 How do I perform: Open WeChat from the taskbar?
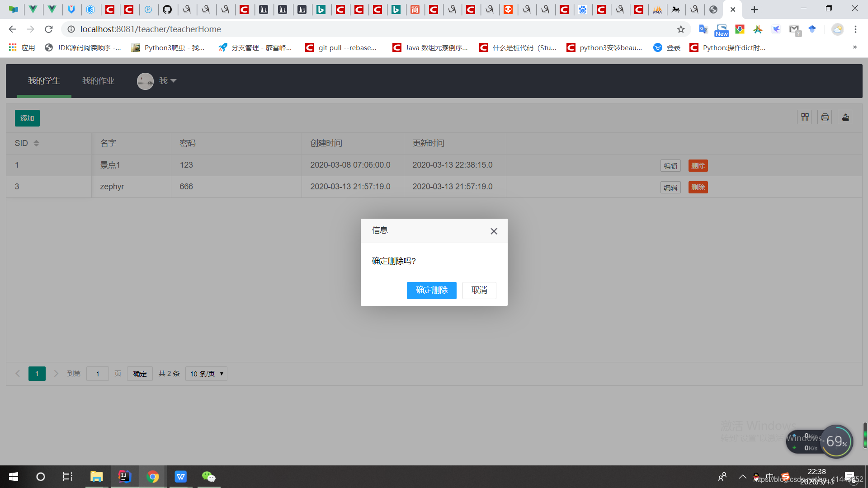click(208, 477)
